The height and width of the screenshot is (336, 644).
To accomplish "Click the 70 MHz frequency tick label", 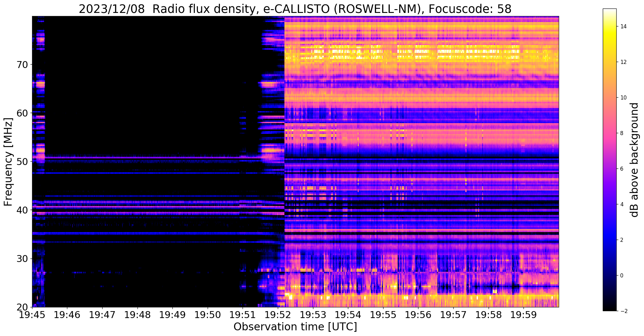I will pyautogui.click(x=22, y=65).
